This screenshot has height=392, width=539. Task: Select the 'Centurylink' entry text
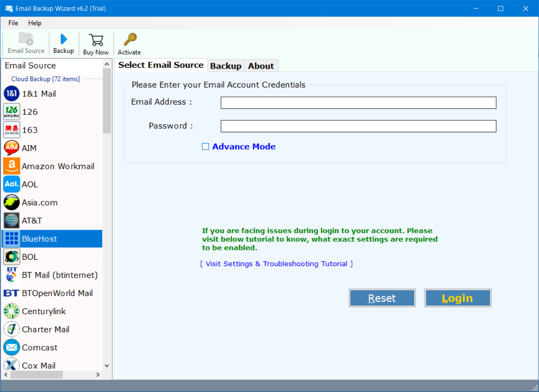tap(44, 311)
